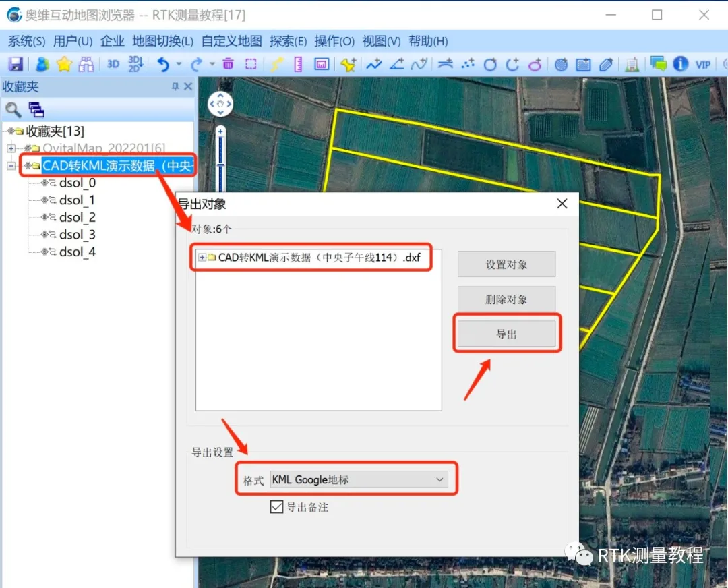Open the KML Google地标 format dropdown
728x588 pixels.
pos(441,479)
